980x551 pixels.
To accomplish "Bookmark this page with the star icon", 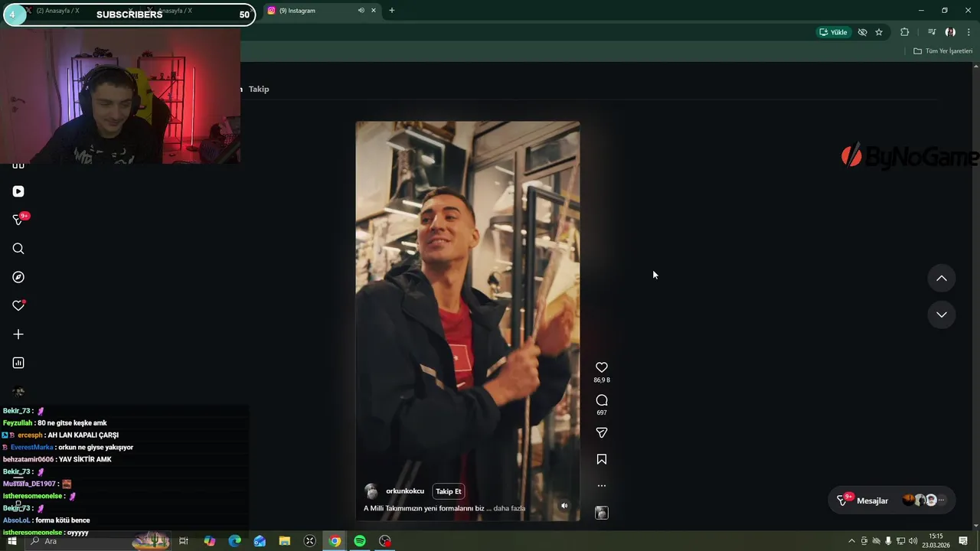I will [879, 32].
